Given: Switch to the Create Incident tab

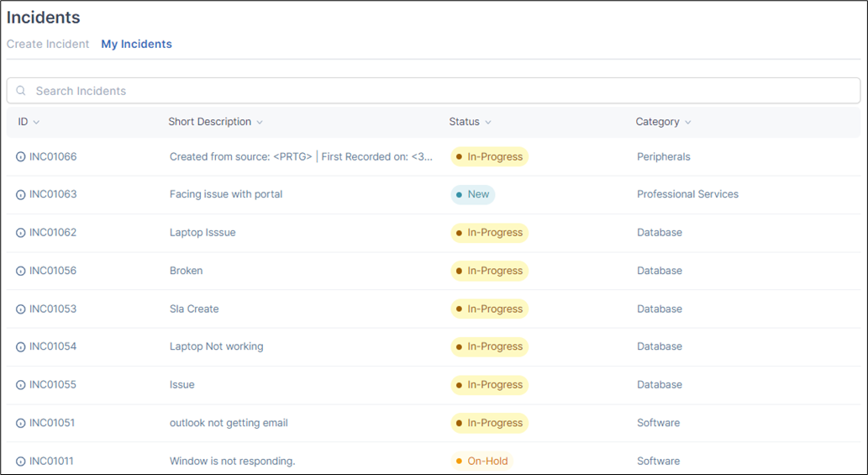Looking at the screenshot, I should tap(48, 45).
